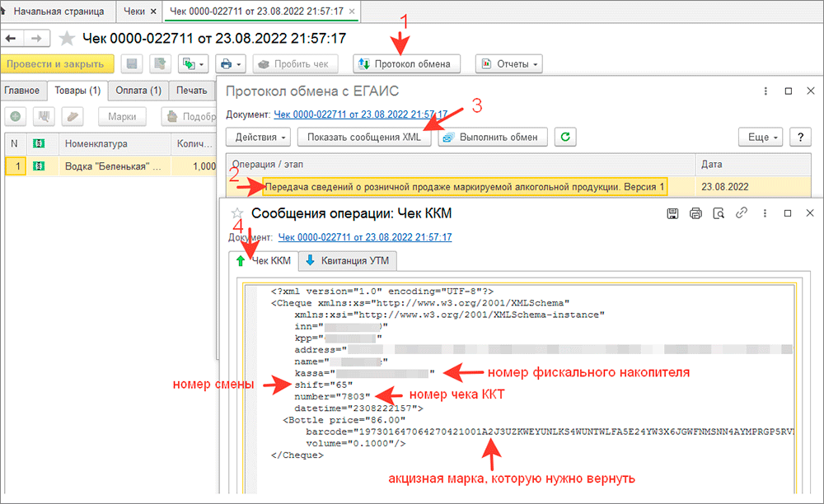Open the Оплата (1) tab
The image size is (824, 504).
pyautogui.click(x=138, y=91)
